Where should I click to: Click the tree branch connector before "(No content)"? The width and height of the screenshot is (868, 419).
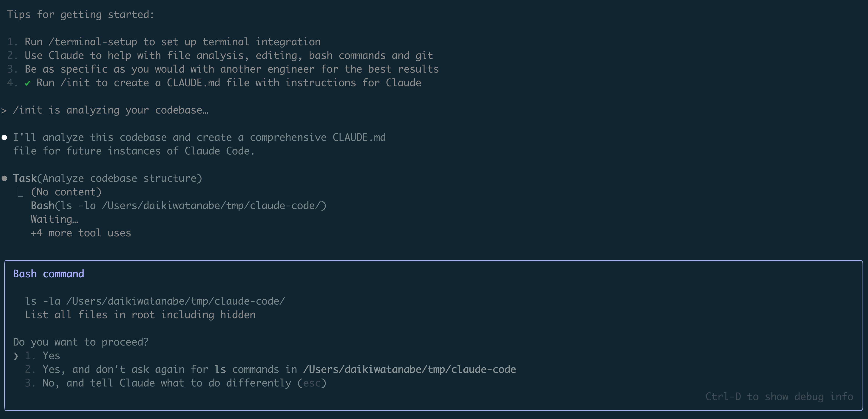[x=20, y=192]
